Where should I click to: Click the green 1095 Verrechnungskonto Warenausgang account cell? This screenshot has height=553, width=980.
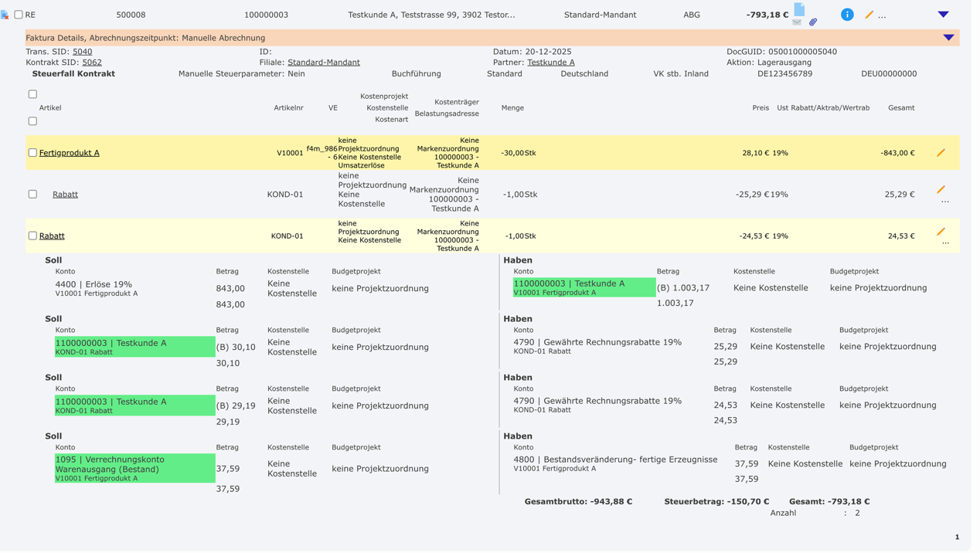tap(134, 468)
